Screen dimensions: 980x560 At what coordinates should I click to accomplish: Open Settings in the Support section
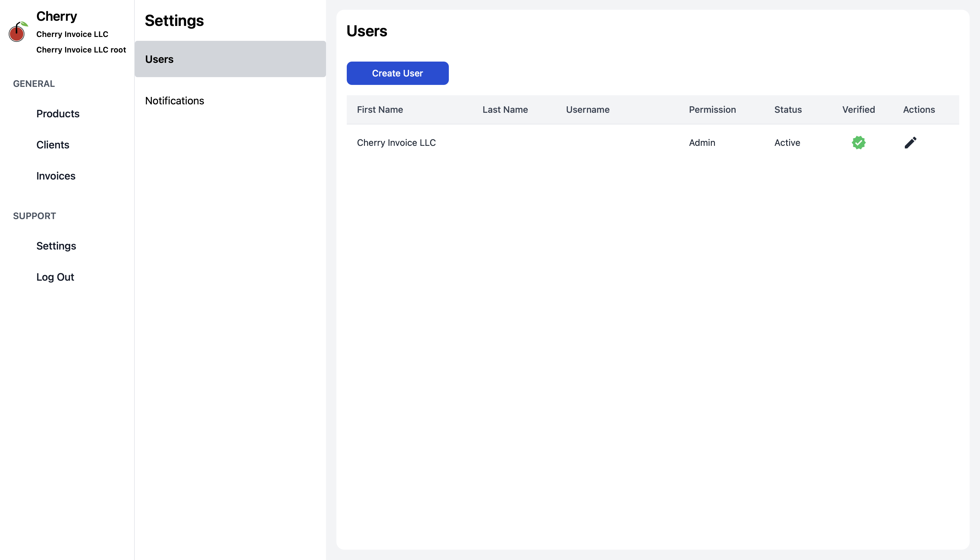[56, 246]
